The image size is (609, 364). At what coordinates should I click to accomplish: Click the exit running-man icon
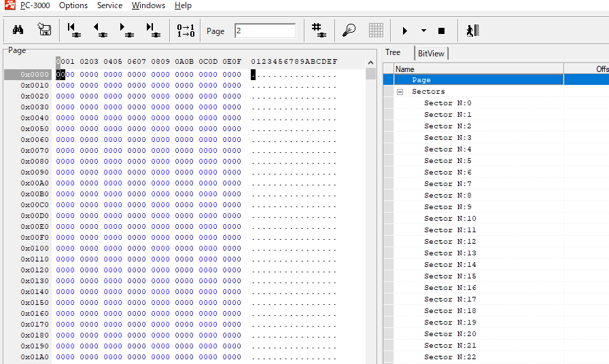coord(472,31)
